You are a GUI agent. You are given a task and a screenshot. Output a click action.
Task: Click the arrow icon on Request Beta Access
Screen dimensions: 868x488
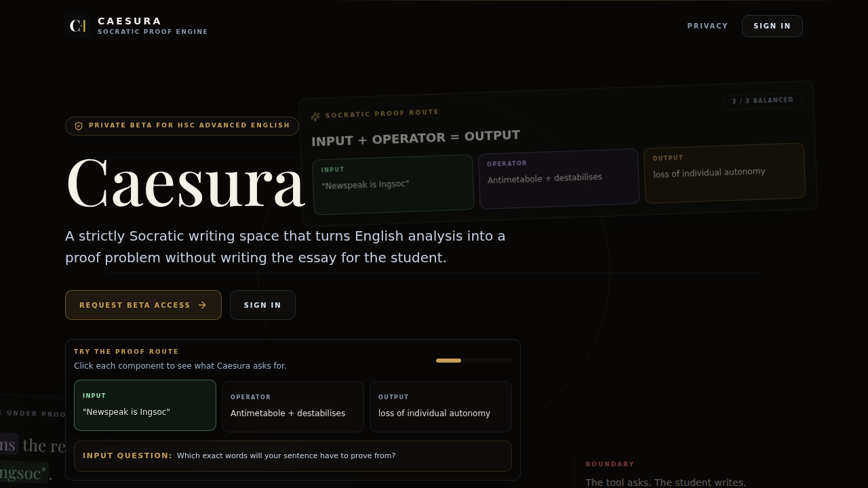click(202, 305)
